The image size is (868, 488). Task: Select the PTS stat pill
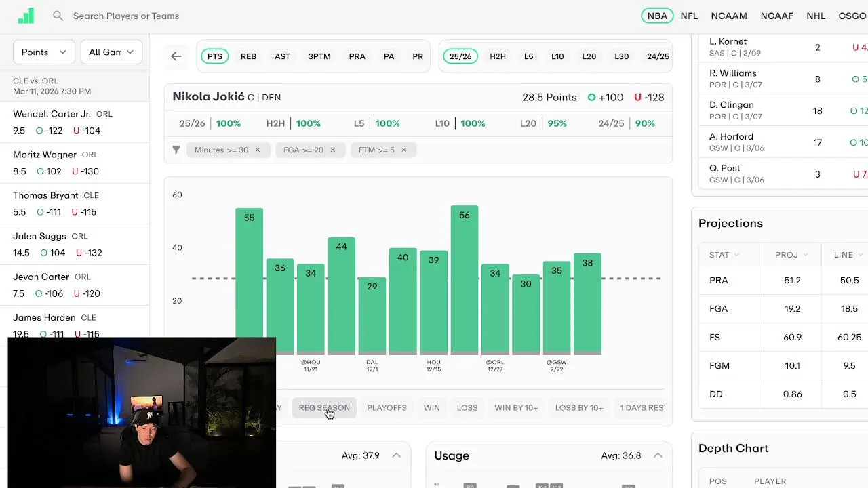215,56
